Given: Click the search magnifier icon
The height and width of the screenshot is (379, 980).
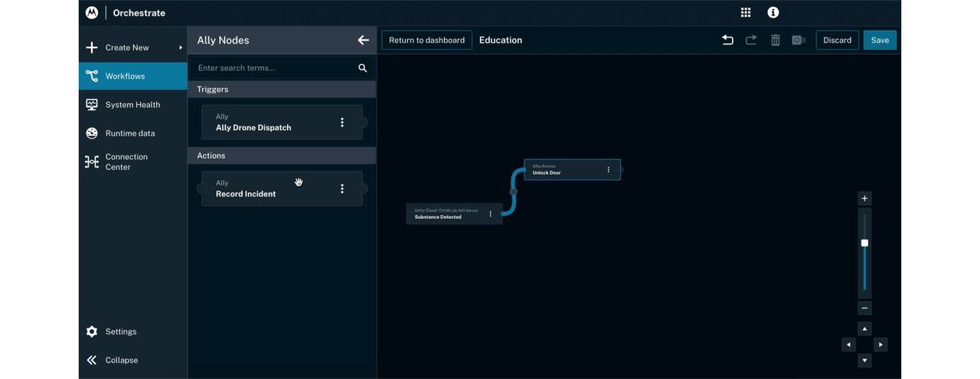Looking at the screenshot, I should click(x=363, y=68).
